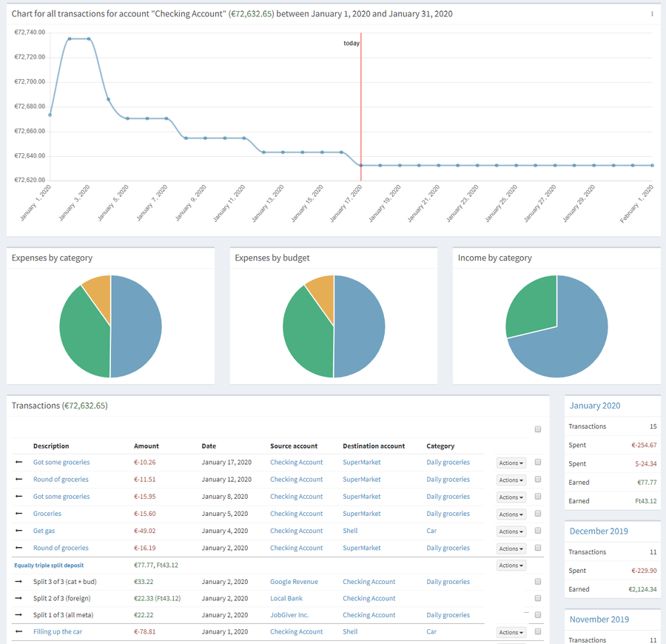Open the Actions dropdown on "Equally triple split deposit"
The width and height of the screenshot is (666, 644).
click(510, 565)
